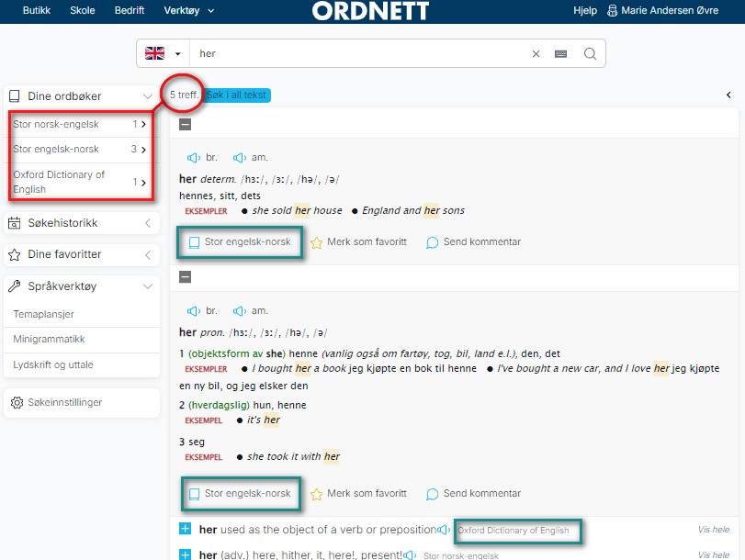Open Lydskrift og uttale
Image resolution: width=745 pixels, height=560 pixels.
(53, 364)
